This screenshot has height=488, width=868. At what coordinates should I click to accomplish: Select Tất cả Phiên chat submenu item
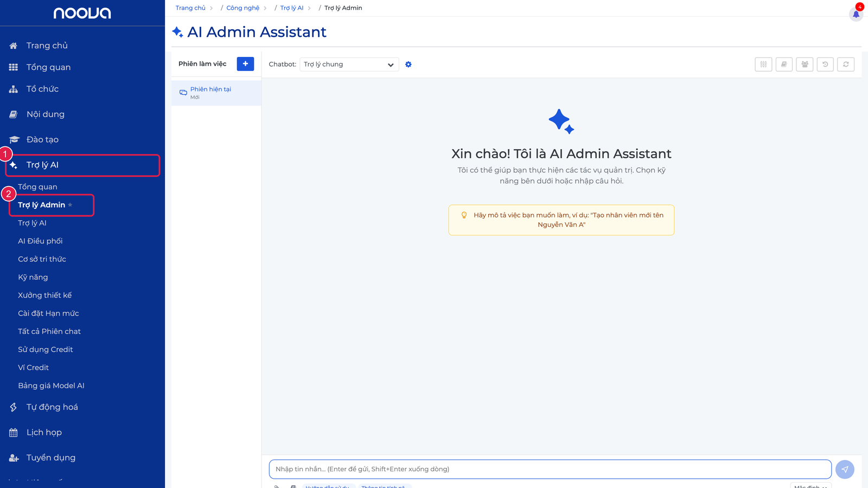click(49, 331)
